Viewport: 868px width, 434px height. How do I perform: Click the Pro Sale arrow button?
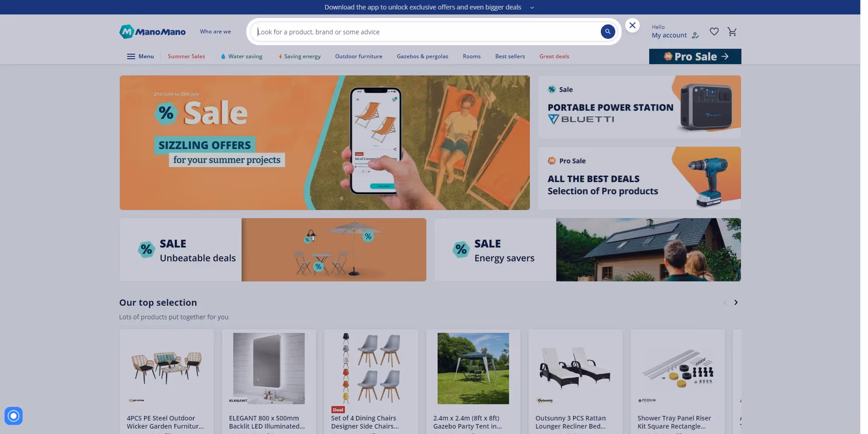pyautogui.click(x=695, y=56)
